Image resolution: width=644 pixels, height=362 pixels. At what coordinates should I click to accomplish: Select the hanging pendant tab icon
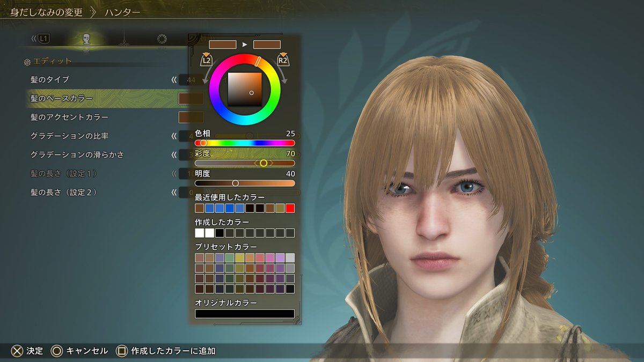[x=123, y=39]
